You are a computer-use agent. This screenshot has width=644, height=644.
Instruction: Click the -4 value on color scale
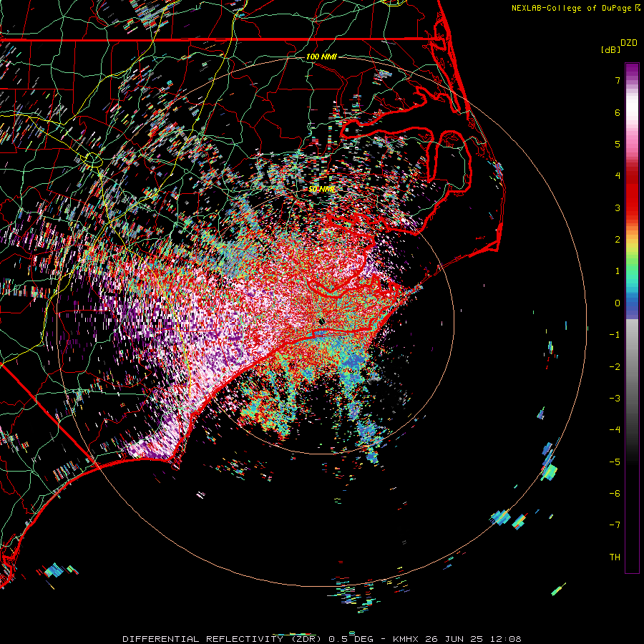pyautogui.click(x=615, y=430)
